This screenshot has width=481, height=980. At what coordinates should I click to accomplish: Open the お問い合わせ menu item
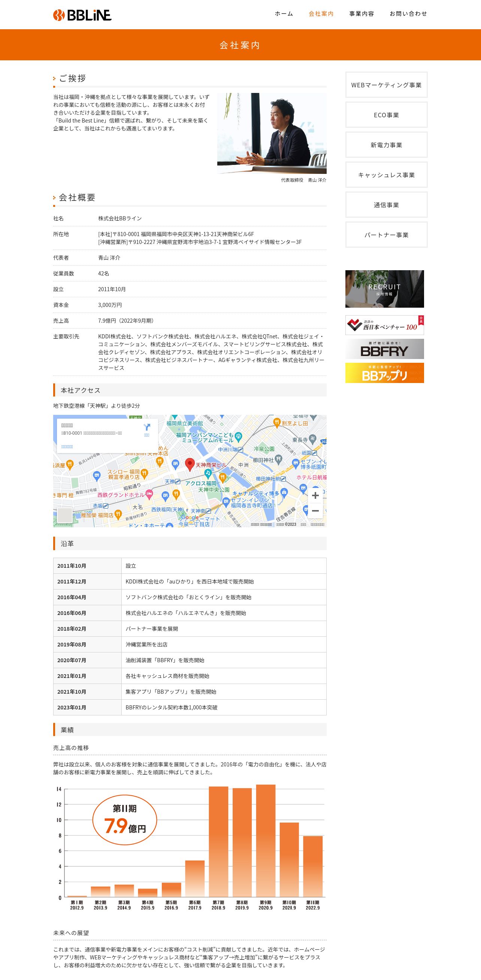(408, 14)
